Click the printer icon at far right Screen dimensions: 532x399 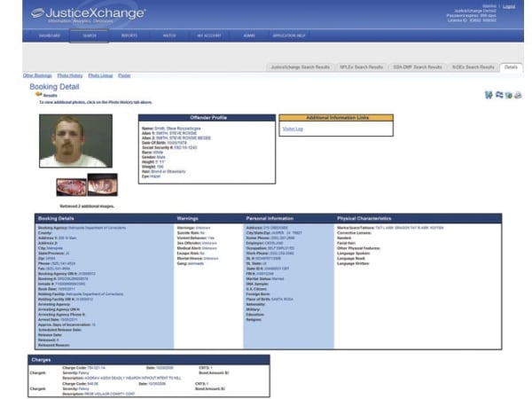[518, 94]
